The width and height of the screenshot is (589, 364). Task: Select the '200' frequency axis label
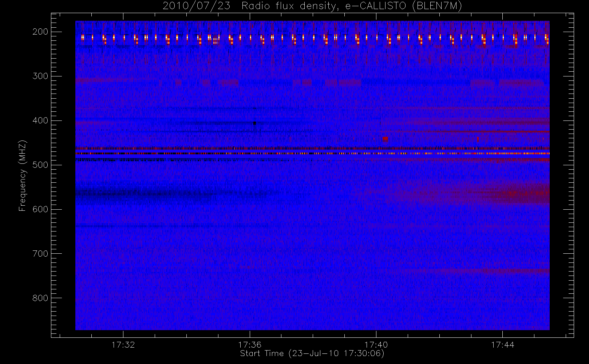point(40,32)
